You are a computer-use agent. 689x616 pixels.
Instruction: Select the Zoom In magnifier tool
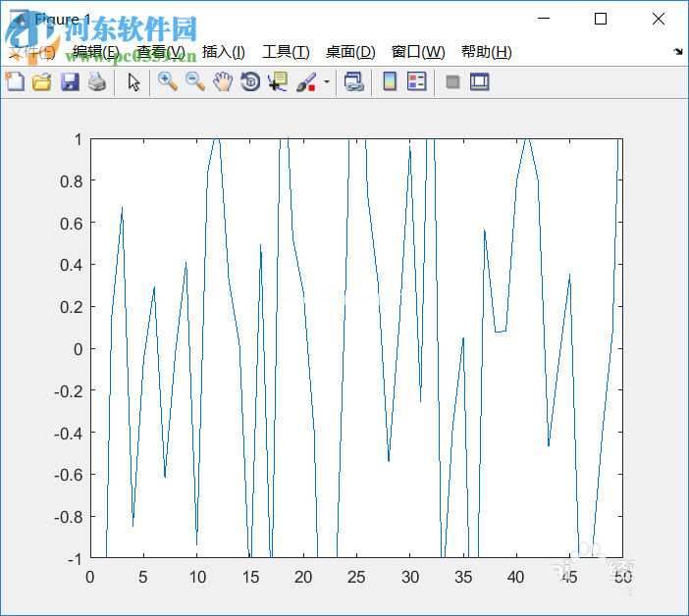(168, 82)
